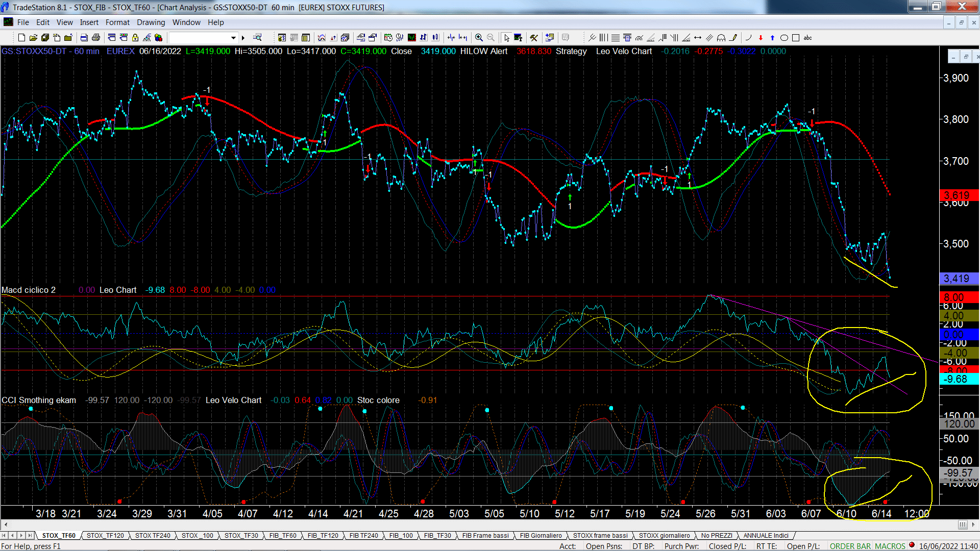Select the horizontal lines drawing tool
The image size is (980, 551).
(616, 38)
